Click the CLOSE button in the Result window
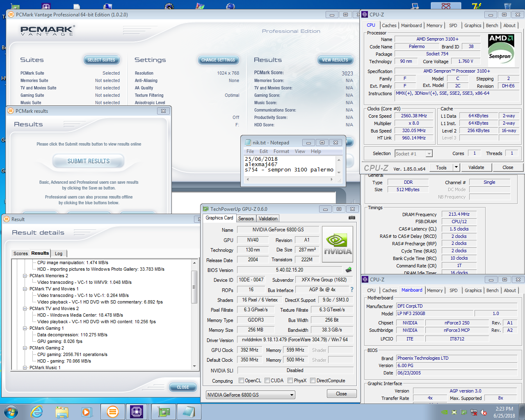 coord(183,387)
